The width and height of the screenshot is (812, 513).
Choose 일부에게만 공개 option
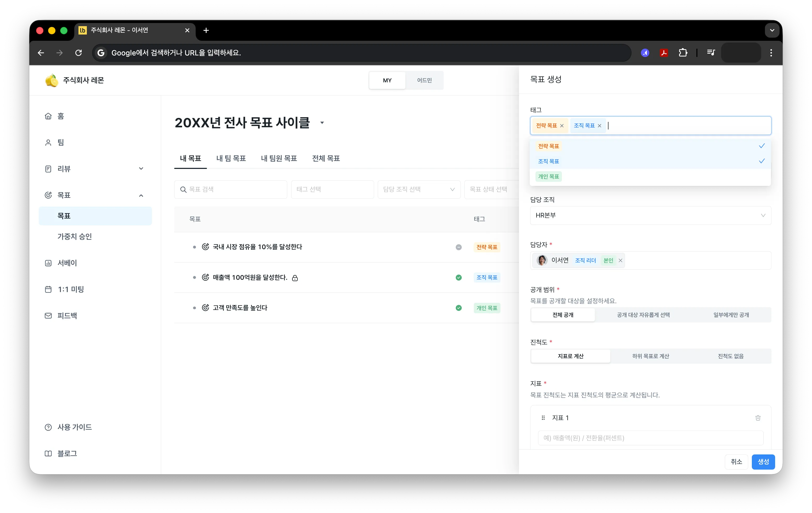click(x=731, y=315)
